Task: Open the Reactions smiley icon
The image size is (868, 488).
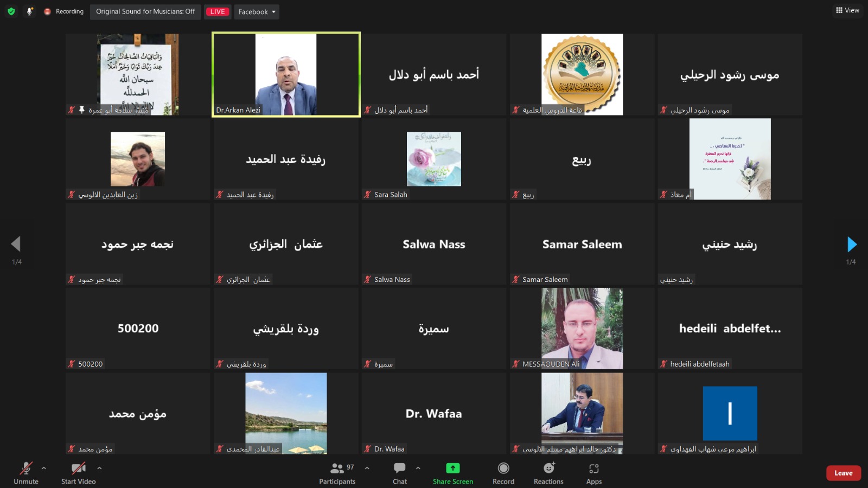Action: [549, 468]
